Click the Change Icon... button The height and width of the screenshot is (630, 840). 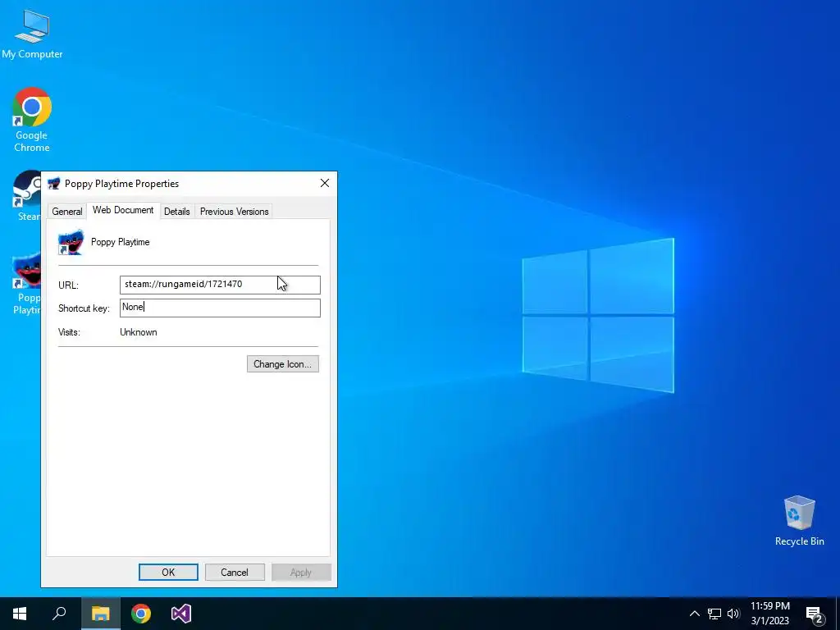click(x=283, y=364)
